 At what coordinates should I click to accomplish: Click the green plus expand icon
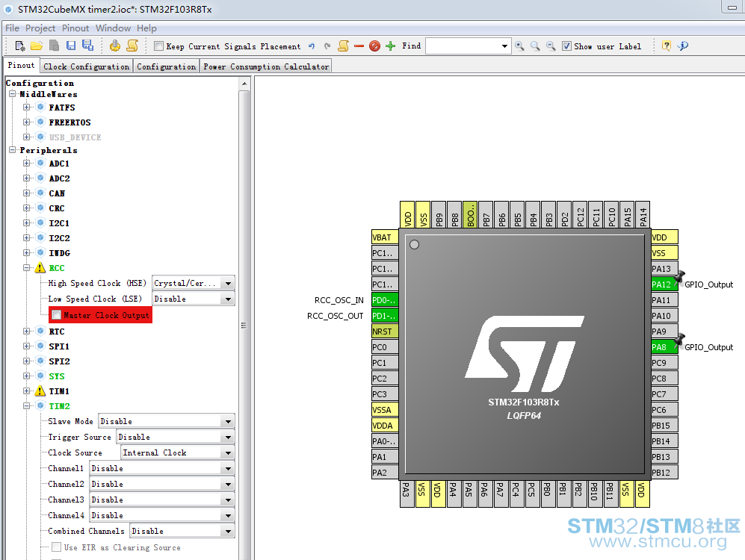pyautogui.click(x=390, y=46)
